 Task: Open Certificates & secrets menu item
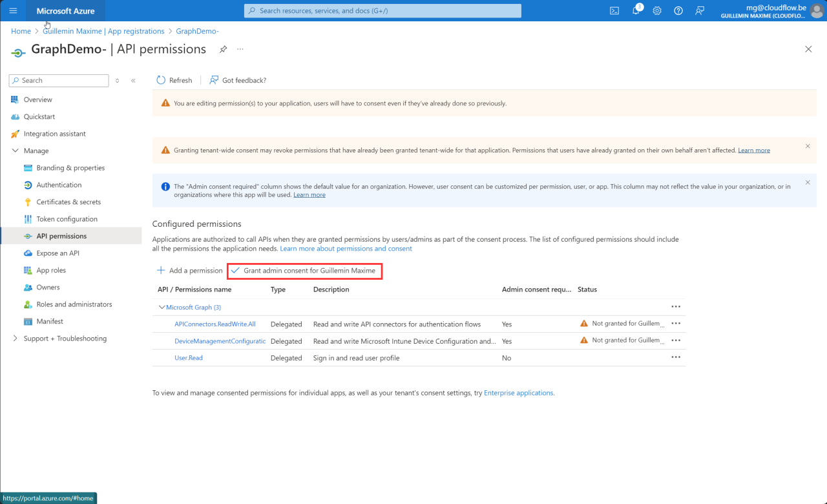pos(68,202)
